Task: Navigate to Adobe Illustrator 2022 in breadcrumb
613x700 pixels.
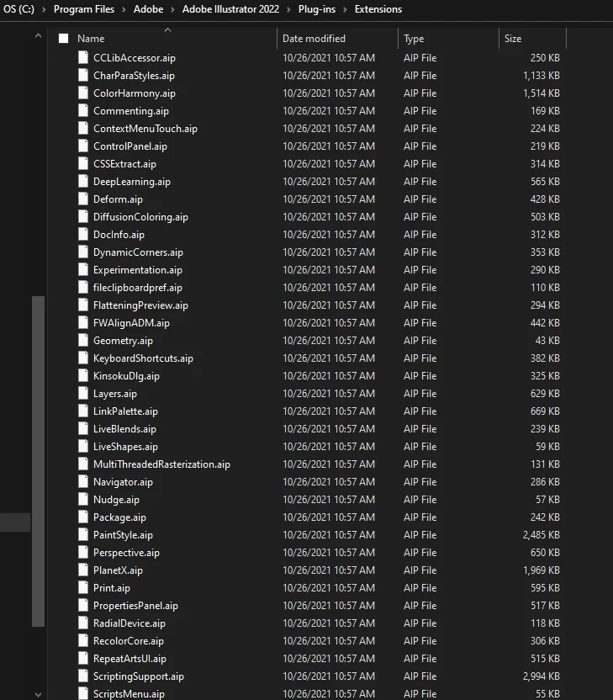Action: (230, 9)
